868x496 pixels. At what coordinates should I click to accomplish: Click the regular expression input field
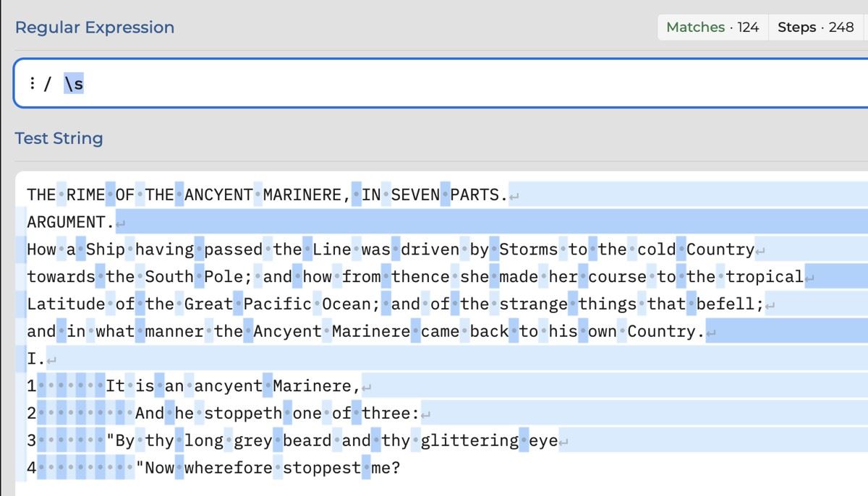coord(440,84)
